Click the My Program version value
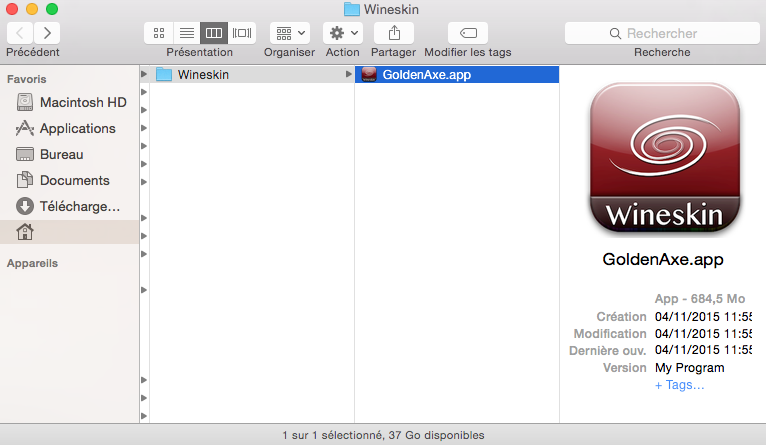Viewport: 766px width, 445px height. click(690, 368)
